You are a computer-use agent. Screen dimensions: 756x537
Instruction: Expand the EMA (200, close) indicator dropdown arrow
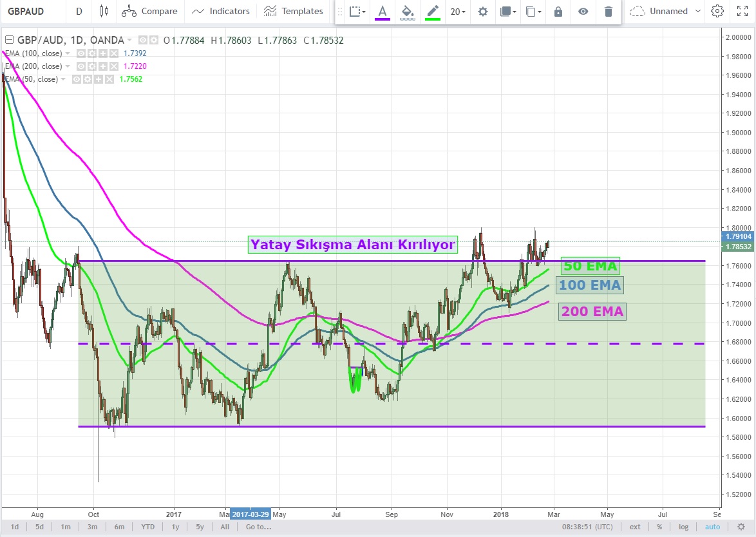coord(69,66)
